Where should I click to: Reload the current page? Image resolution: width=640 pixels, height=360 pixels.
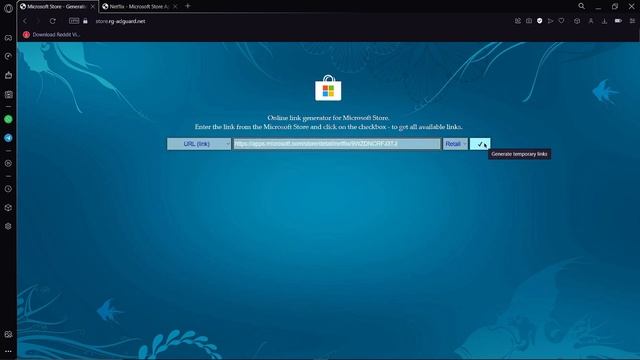coord(53,21)
